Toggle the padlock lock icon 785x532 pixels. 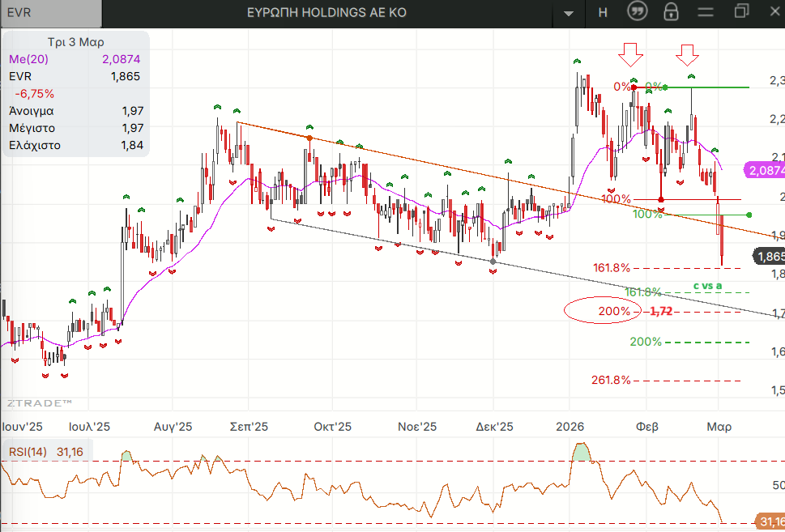click(x=671, y=12)
